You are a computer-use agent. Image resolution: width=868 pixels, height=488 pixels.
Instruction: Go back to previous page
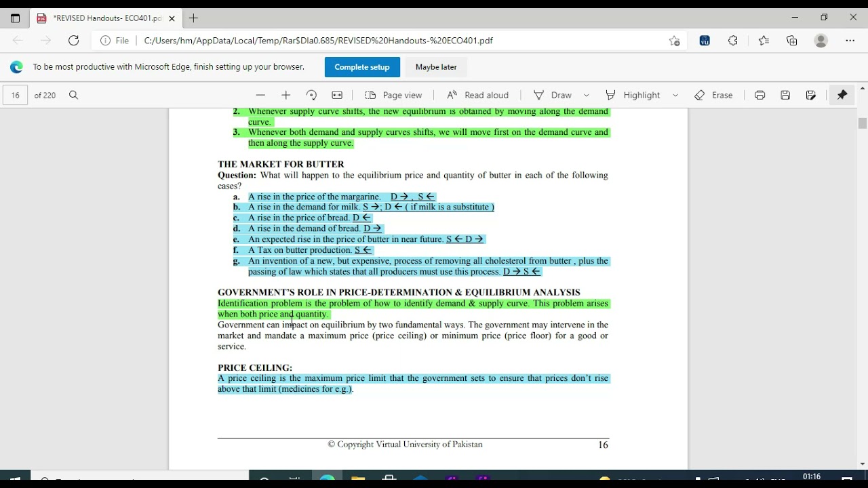(x=18, y=41)
